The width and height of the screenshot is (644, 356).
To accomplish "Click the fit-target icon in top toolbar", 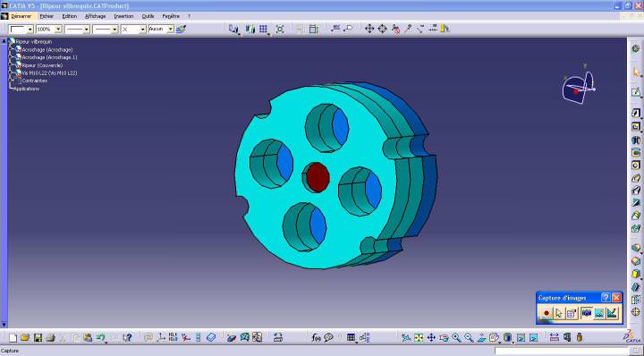I will pos(280,29).
